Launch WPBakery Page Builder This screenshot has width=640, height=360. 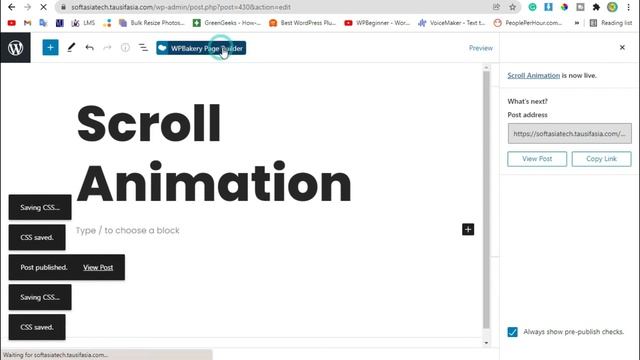click(201, 48)
